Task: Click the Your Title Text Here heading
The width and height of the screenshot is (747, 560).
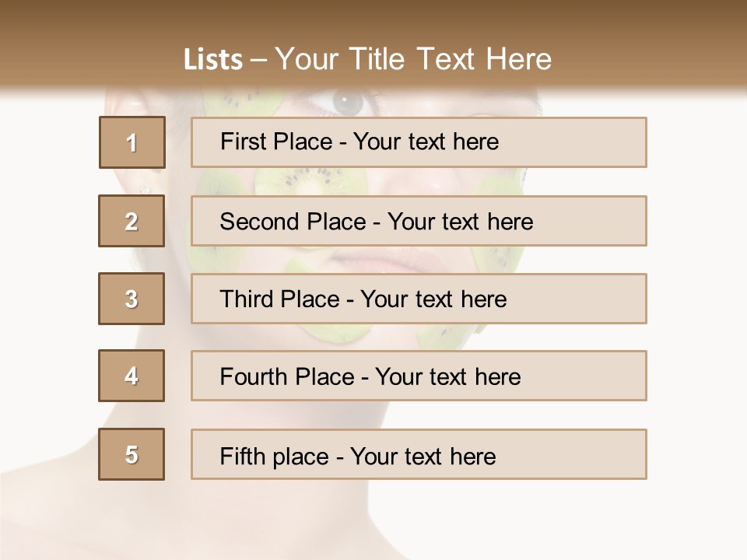Action: click(412, 59)
